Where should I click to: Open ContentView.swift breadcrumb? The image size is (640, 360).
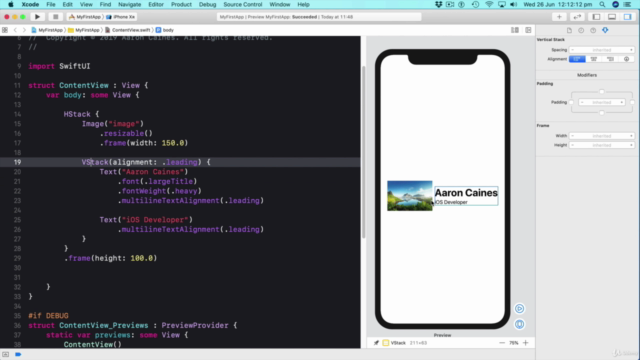(128, 30)
